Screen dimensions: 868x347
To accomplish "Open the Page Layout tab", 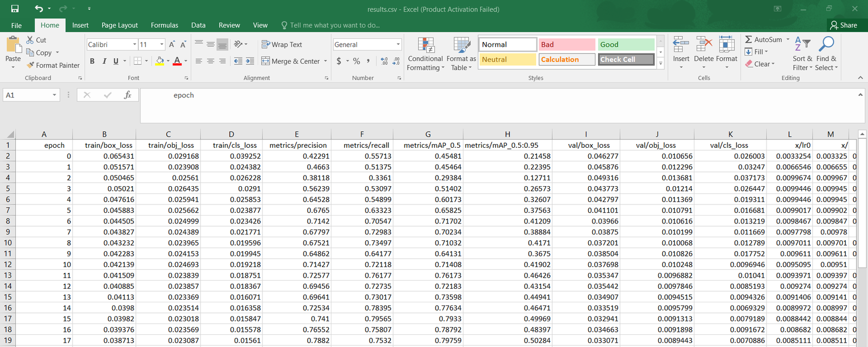I will [119, 25].
